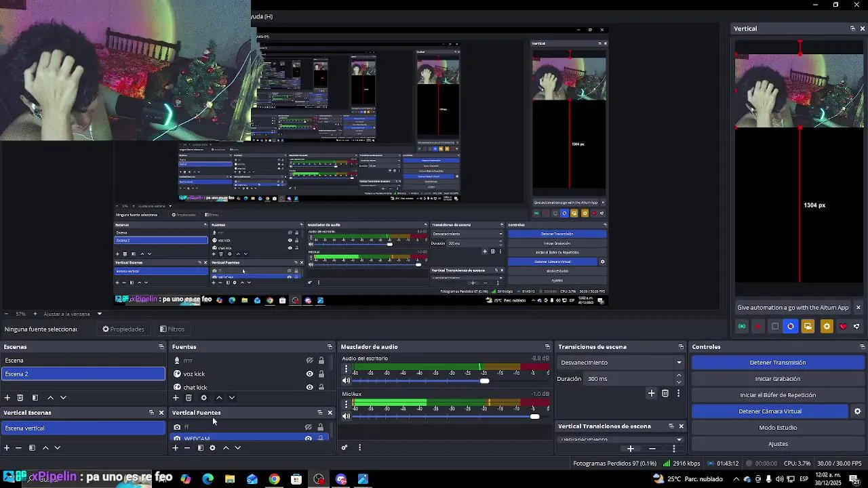Screen dimensions: 868x488
Task: Open Filtros for the source
Action: 172,329
